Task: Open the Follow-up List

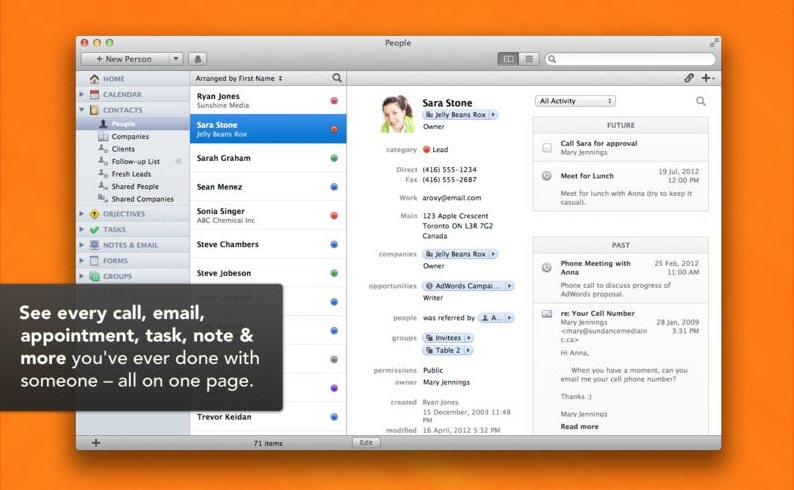Action: click(135, 161)
